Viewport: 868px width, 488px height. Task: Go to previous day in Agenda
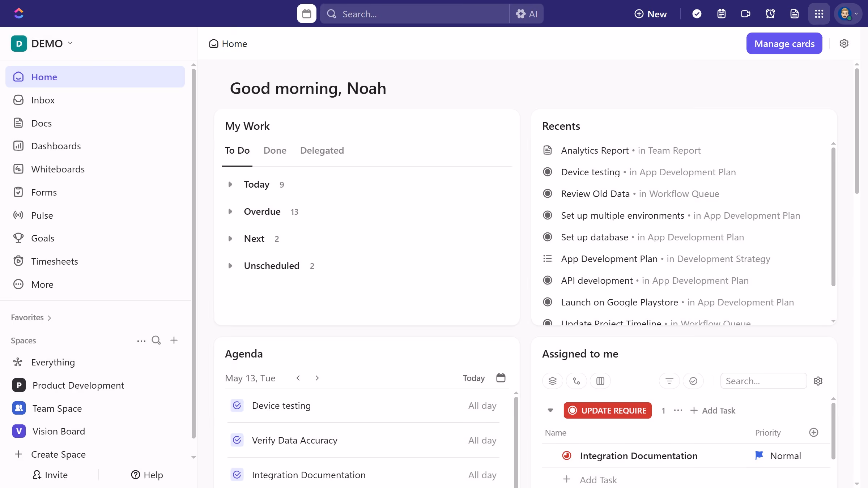[298, 378]
